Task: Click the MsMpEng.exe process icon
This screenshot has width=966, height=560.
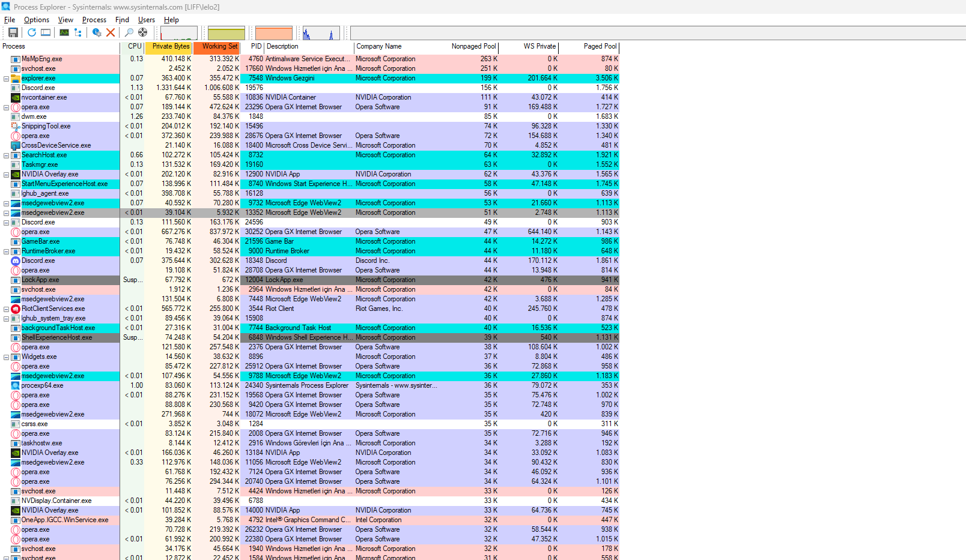Action: 16,59
